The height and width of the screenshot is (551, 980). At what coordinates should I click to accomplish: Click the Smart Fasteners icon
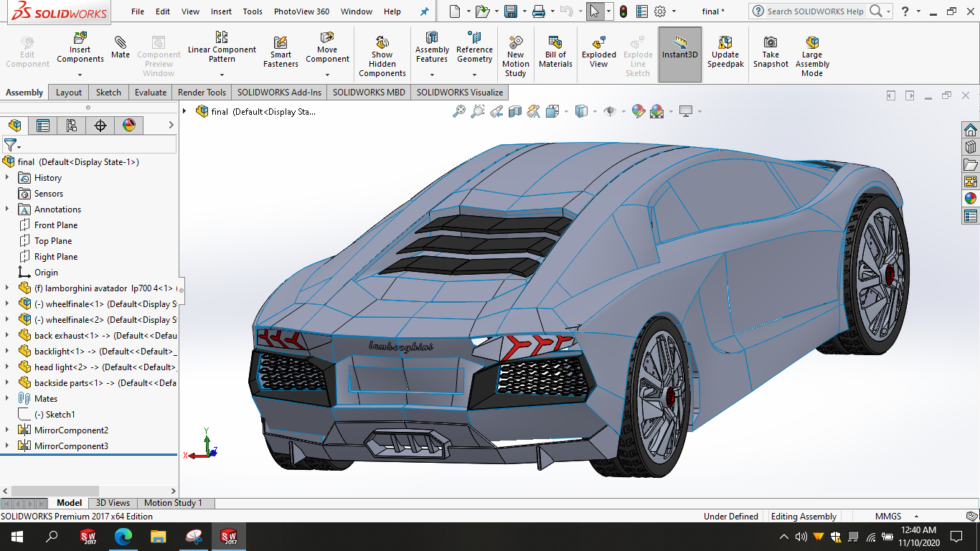(x=281, y=52)
